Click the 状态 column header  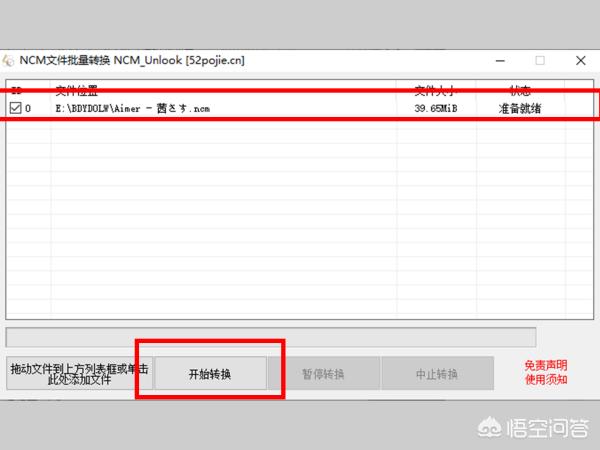[520, 90]
